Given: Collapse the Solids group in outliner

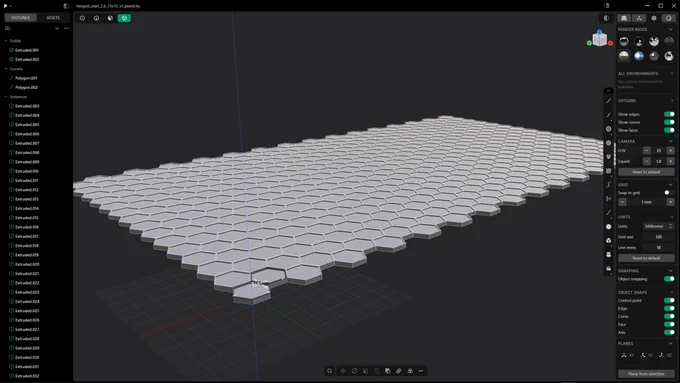Looking at the screenshot, I should pos(6,41).
